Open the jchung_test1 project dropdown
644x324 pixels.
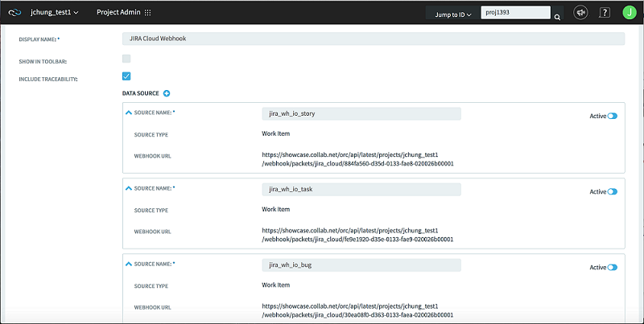pos(55,12)
